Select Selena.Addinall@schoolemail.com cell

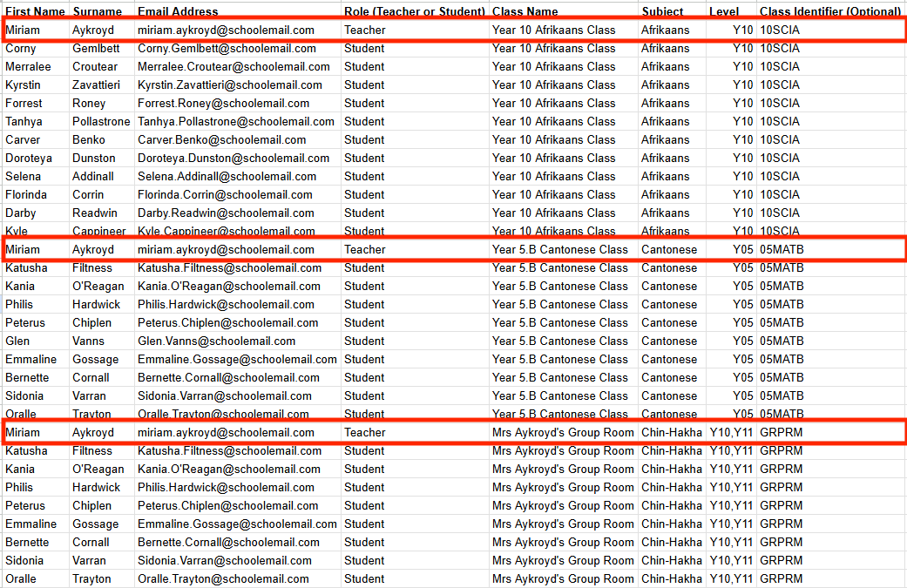pyautogui.click(x=237, y=177)
